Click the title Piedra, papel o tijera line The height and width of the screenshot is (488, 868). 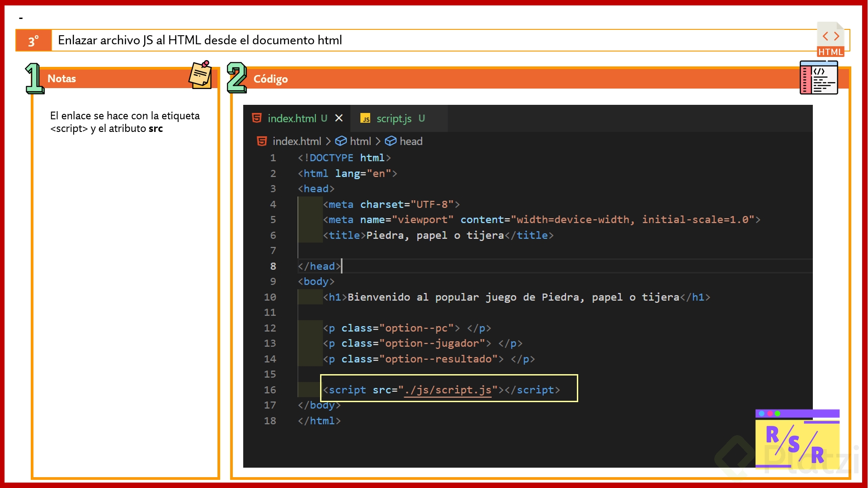[x=438, y=235]
